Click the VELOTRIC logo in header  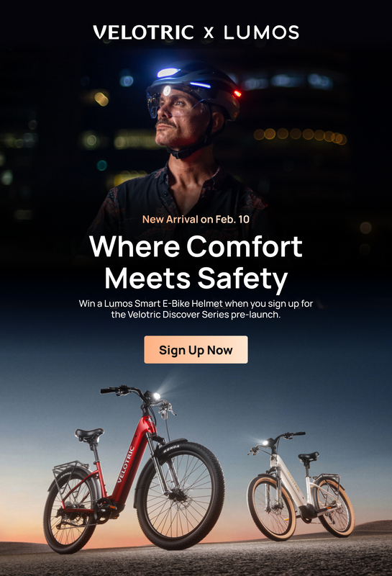tap(144, 32)
